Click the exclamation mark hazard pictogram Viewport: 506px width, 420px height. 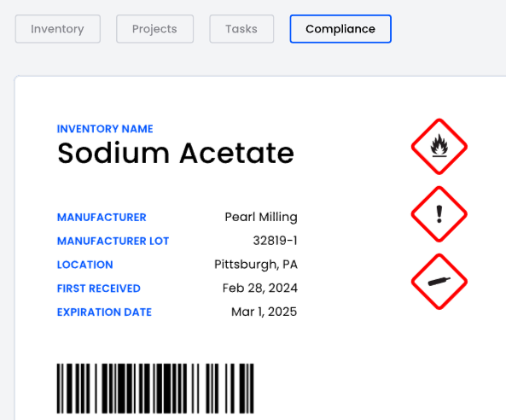tap(439, 214)
